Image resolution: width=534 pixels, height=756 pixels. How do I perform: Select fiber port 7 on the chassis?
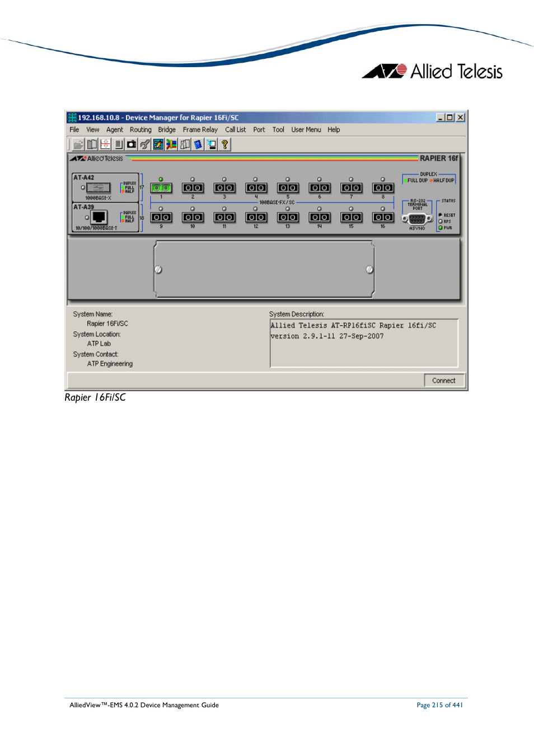click(352, 188)
